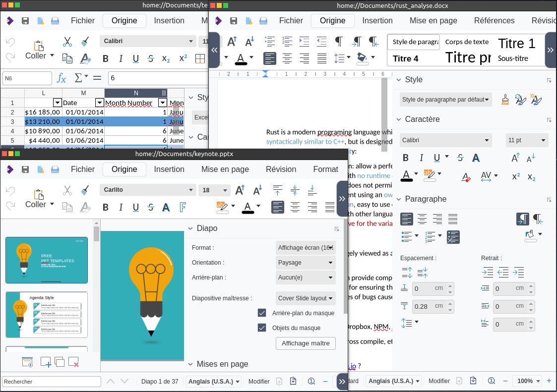The image size is (557, 392).
Task: Click start slideshow icon below slide panel
Action: point(27,362)
